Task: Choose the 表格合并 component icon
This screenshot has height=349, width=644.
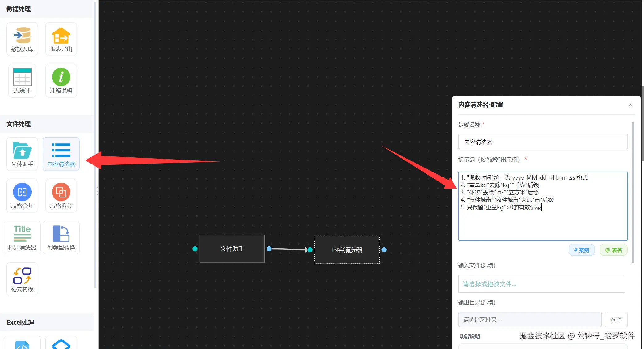Action: [x=22, y=196]
